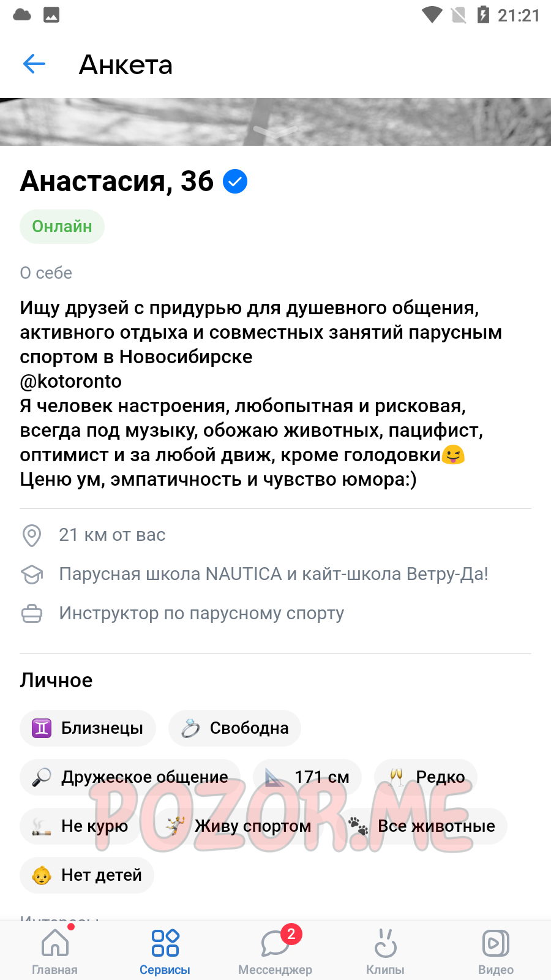Viewport: 551px width, 980px height.
Task: Tap the location pin icon
Action: click(x=32, y=535)
